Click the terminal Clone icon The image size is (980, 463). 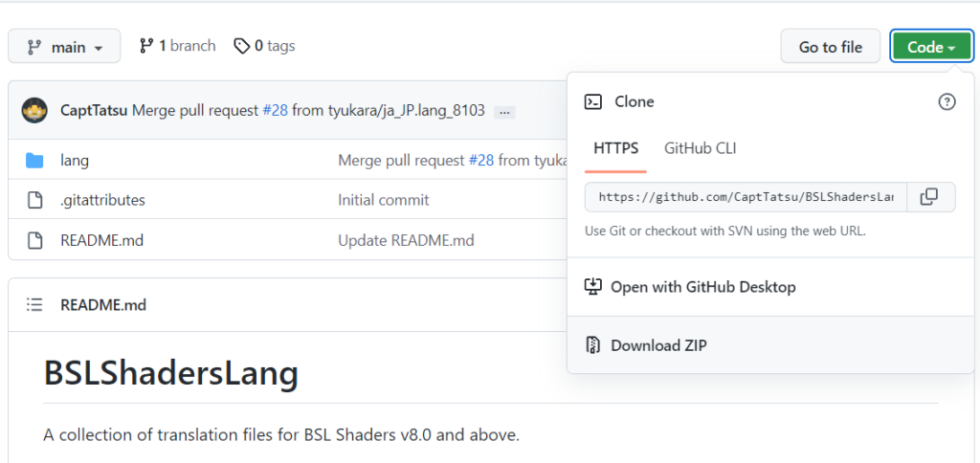pos(592,101)
